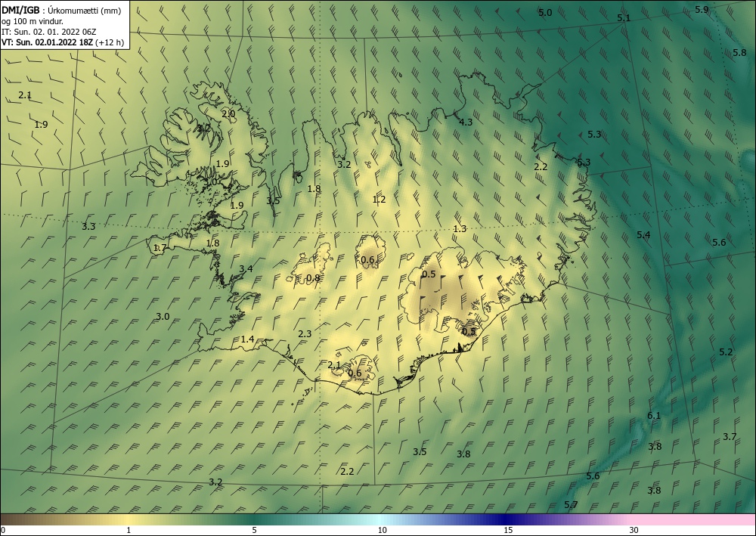Click the 2.0 value in the Westfjords
The image size is (756, 536).
[228, 114]
